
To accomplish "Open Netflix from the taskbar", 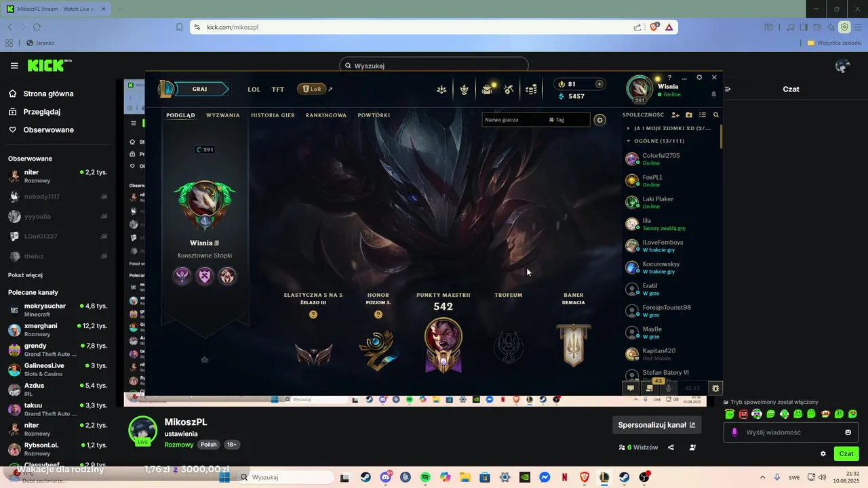I will 564,477.
